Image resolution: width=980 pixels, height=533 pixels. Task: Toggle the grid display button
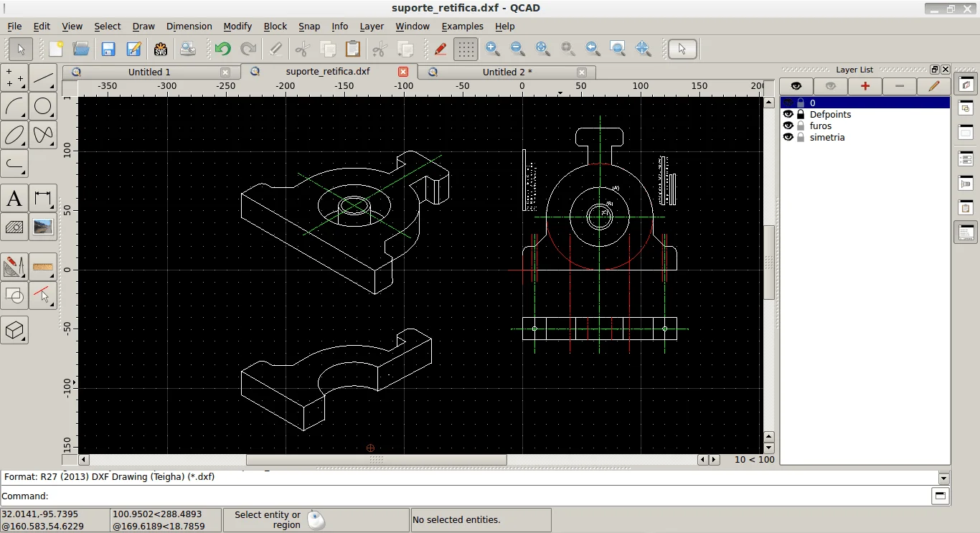[466, 49]
